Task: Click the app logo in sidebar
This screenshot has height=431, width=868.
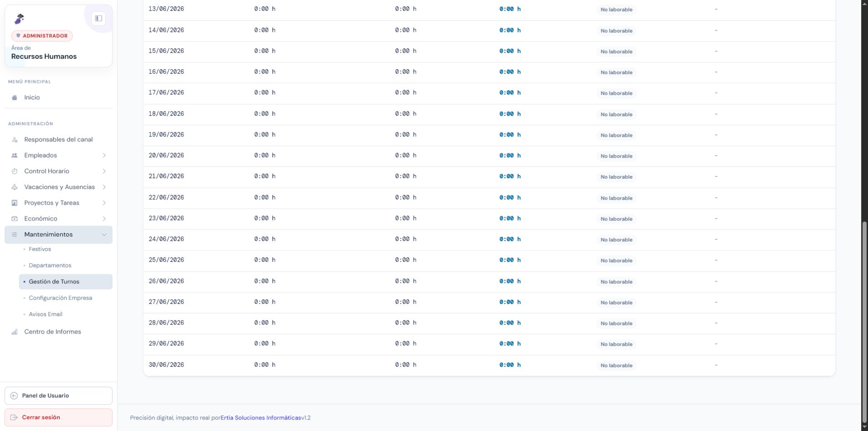Action: pos(19,19)
